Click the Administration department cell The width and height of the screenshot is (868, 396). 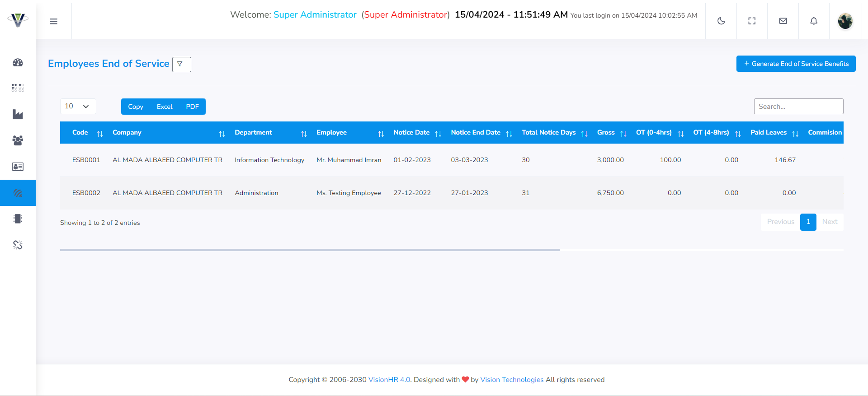(256, 193)
